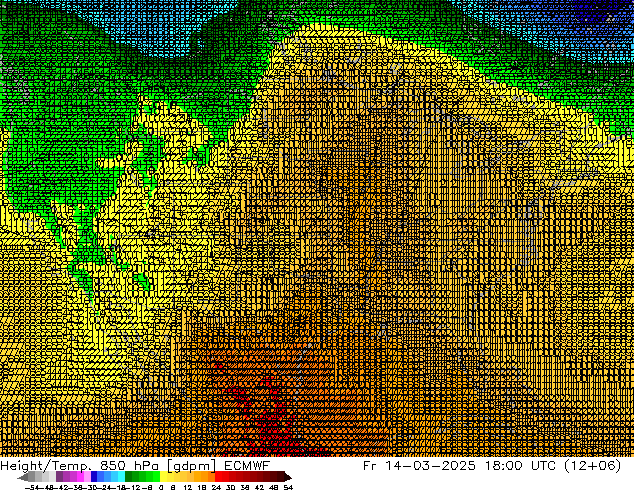Select the bright red legend swatch above 24
634x490 pixels.
click(218, 476)
